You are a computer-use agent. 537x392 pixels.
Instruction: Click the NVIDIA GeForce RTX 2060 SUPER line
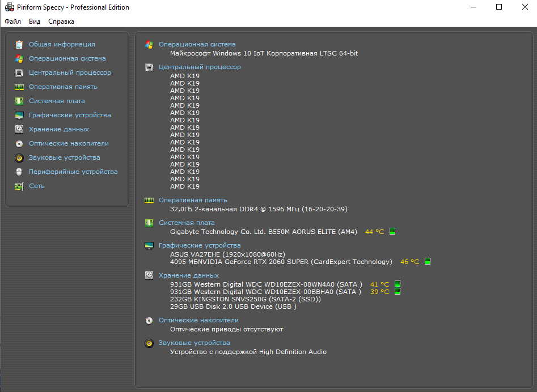coord(281,262)
